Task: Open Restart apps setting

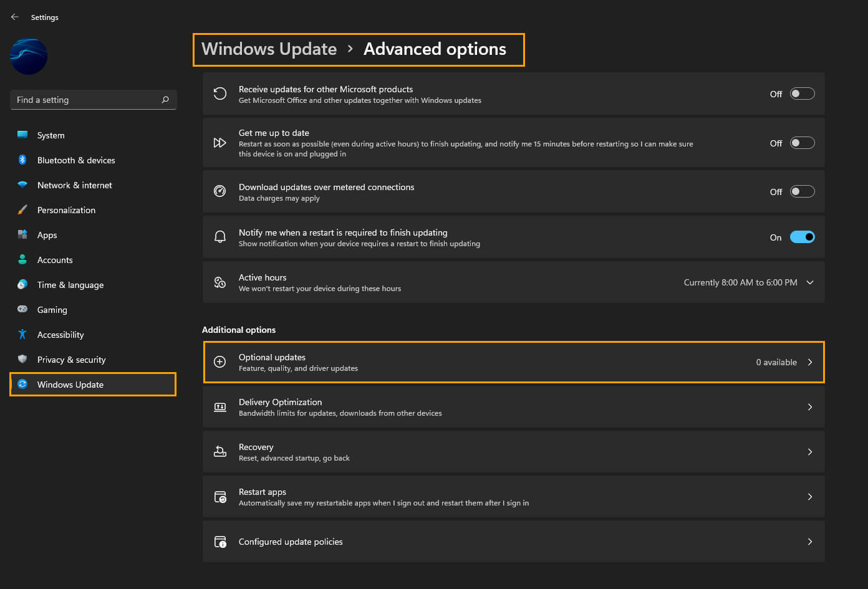Action: [x=514, y=497]
